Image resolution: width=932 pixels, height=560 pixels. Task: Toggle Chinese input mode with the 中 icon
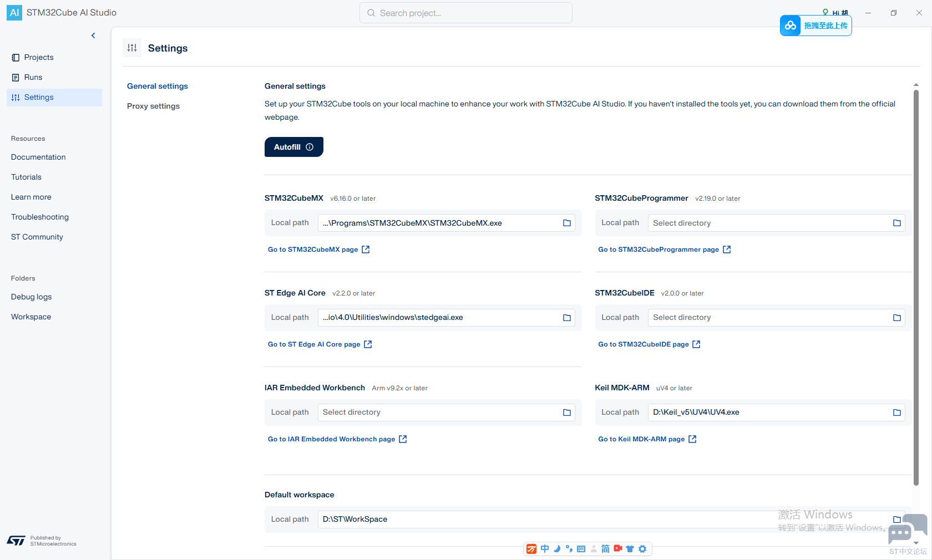point(545,549)
